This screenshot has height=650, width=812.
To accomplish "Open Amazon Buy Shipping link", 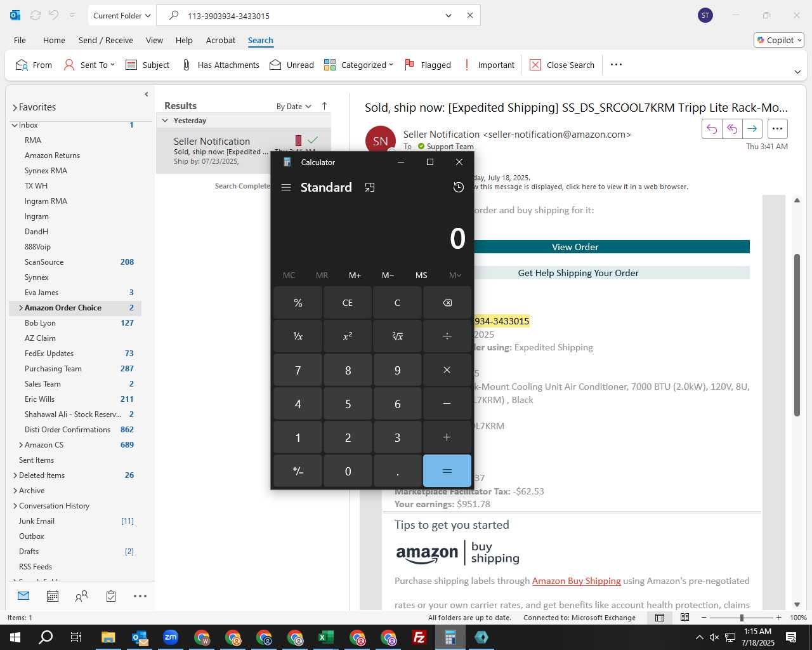I will tap(576, 581).
